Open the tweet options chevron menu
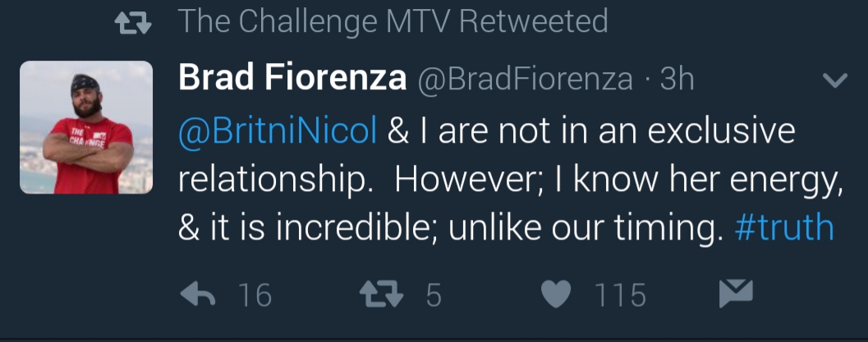The image size is (868, 342). point(835,80)
